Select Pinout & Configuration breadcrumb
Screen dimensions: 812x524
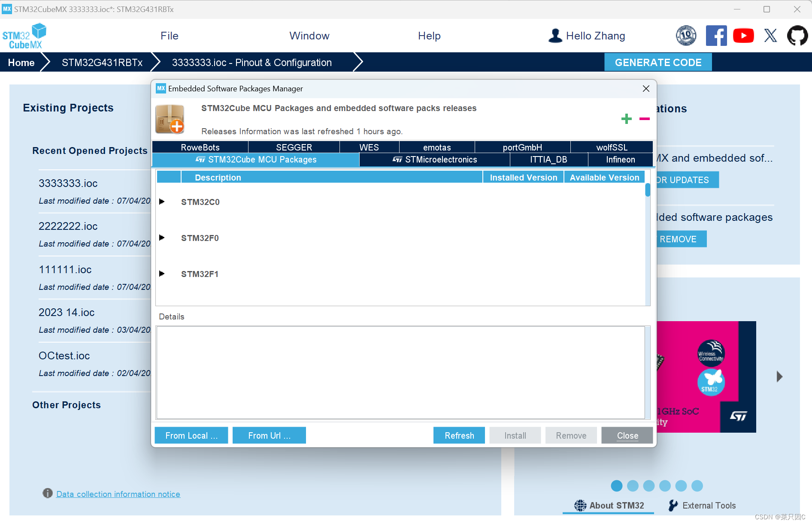click(251, 63)
